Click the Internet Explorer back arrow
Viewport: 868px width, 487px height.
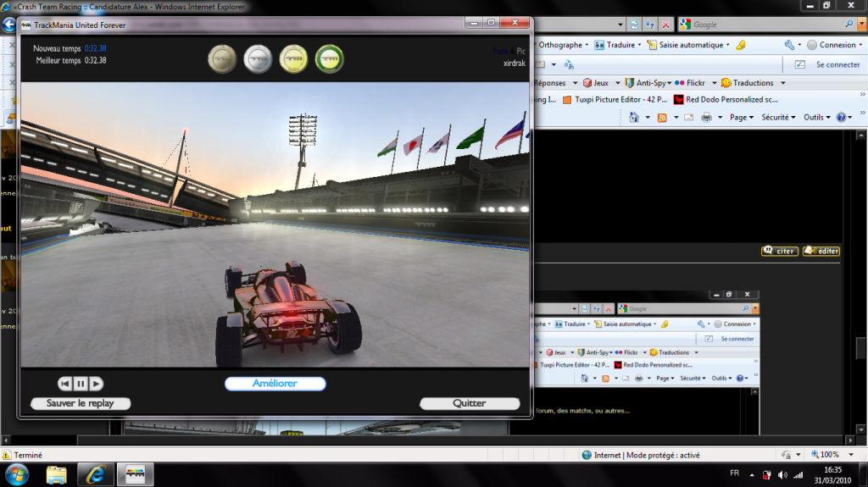pos(8,25)
